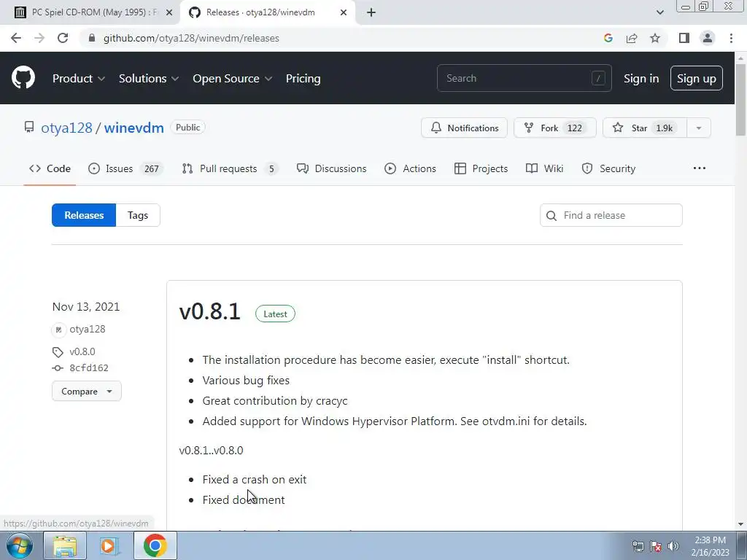Open the Issues tab
The image size is (747, 560).
click(x=126, y=168)
